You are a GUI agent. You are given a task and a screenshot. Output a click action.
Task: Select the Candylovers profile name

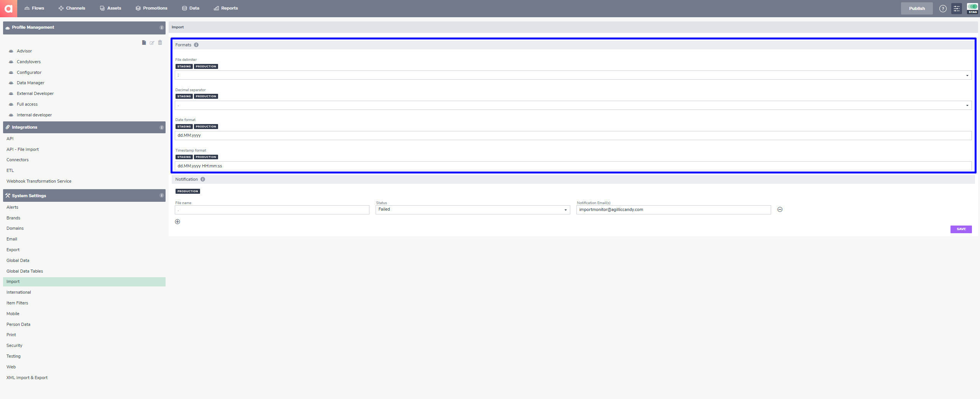tap(29, 62)
